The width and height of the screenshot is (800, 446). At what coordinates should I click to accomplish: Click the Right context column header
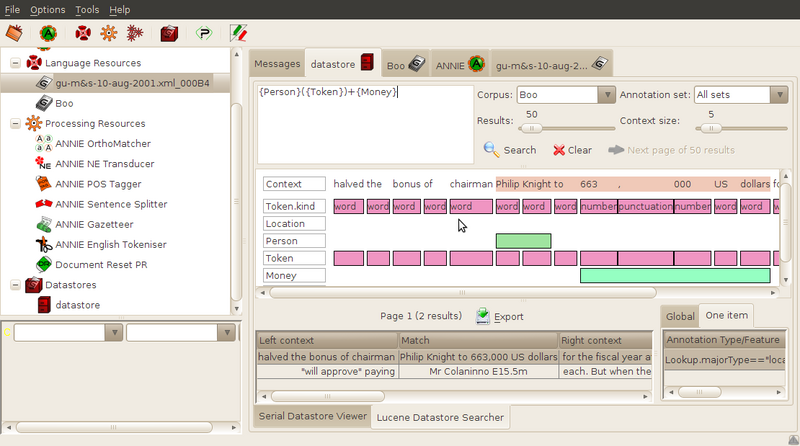coord(606,340)
